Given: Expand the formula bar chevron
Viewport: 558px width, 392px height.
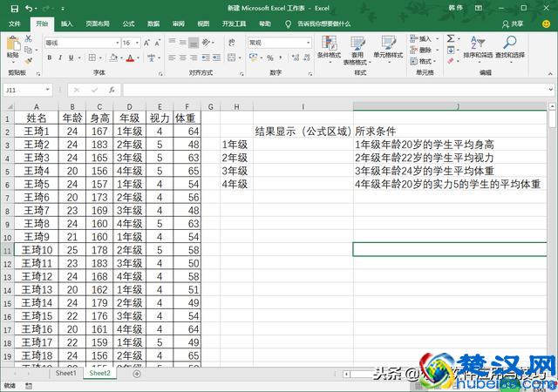Looking at the screenshot, I should pos(551,90).
